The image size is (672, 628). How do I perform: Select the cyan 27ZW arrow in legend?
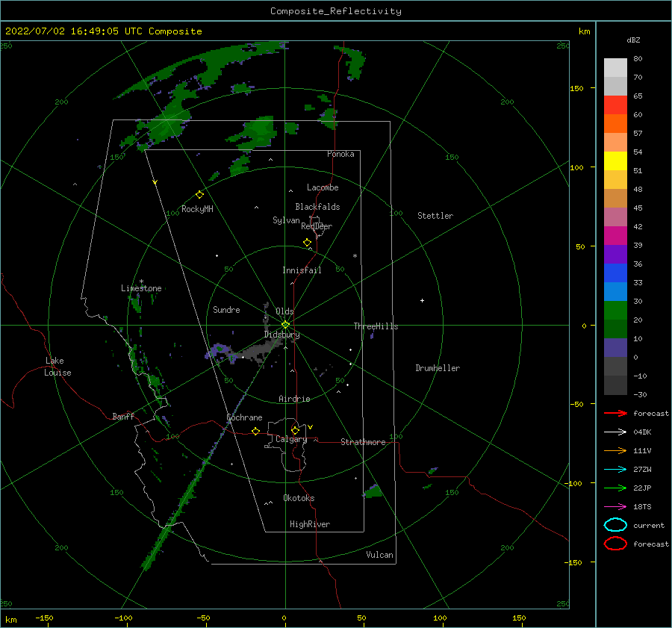(615, 470)
